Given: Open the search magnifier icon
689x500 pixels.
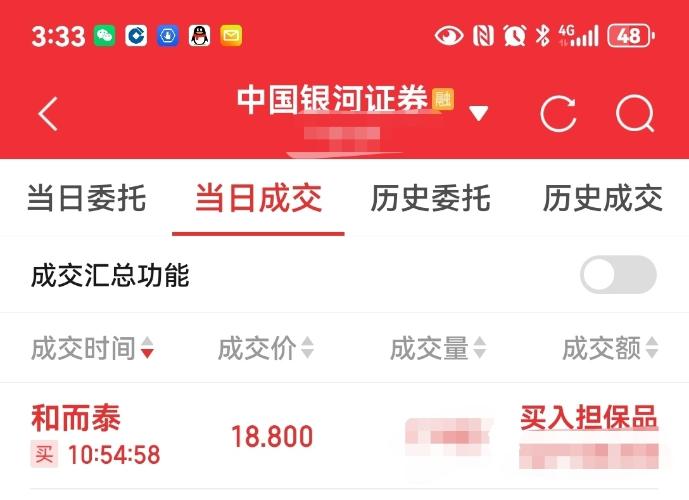Looking at the screenshot, I should [x=635, y=114].
